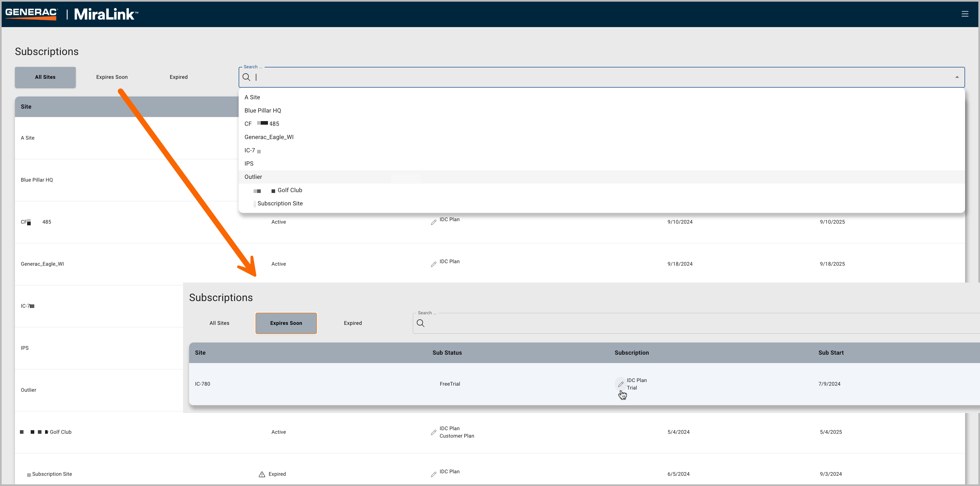Click the Expired status text
The width and height of the screenshot is (980, 486).
coord(277,474)
